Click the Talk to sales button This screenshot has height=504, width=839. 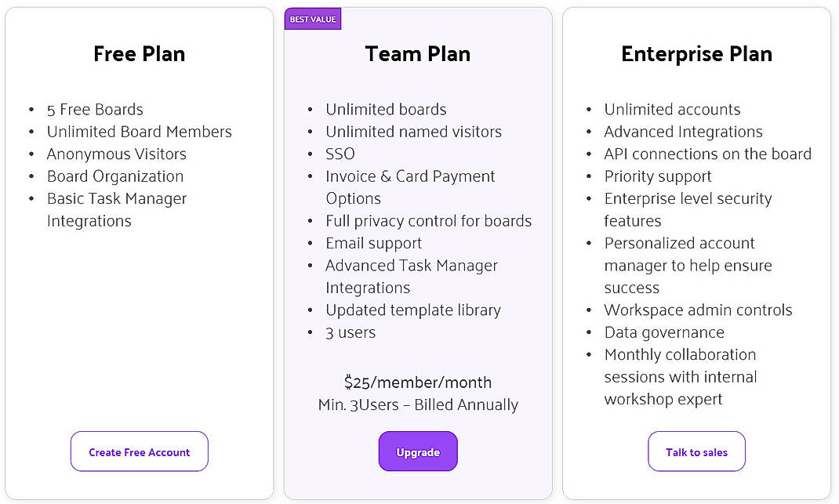point(696,451)
